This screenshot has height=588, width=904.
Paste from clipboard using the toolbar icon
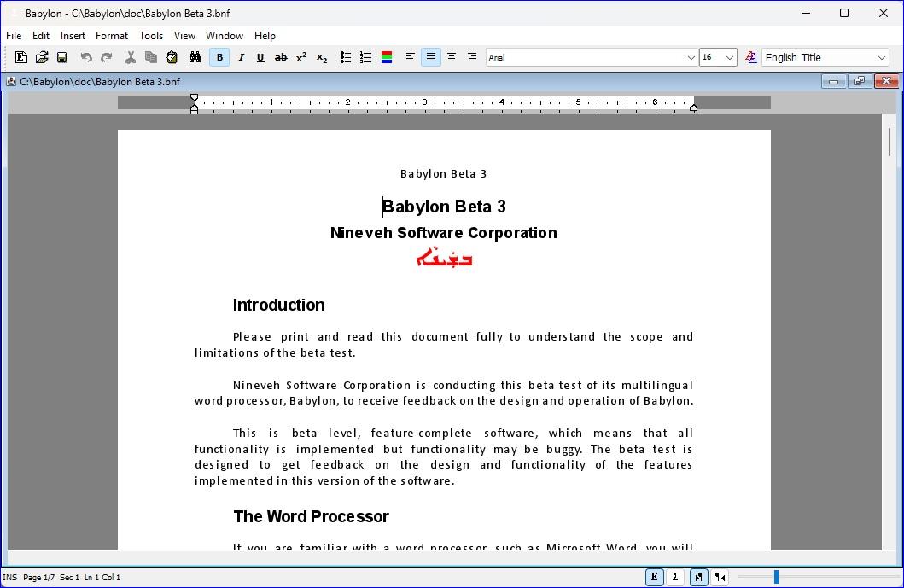click(172, 57)
